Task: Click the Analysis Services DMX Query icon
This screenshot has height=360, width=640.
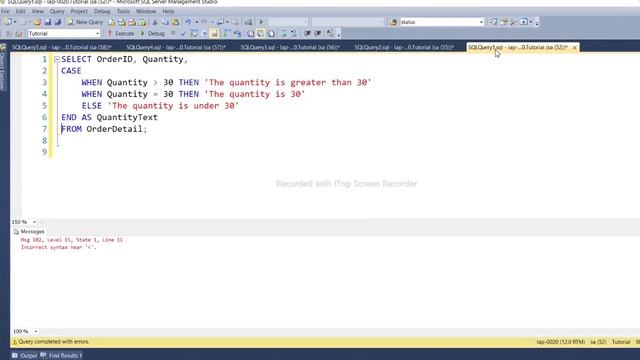Action: 132,22
